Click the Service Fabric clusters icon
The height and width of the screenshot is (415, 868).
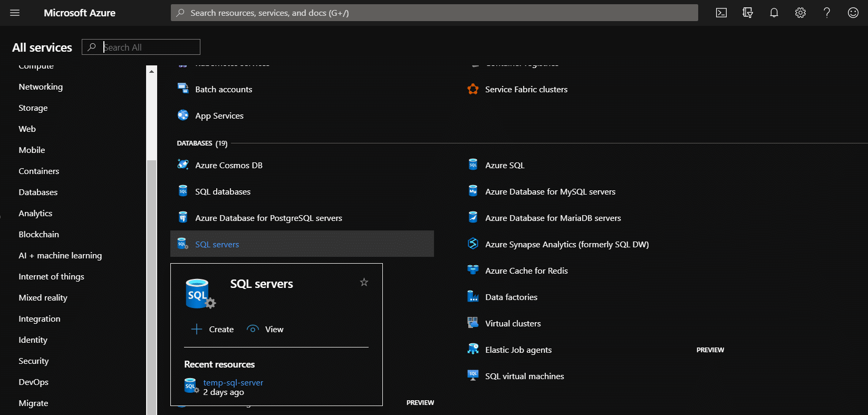tap(473, 89)
